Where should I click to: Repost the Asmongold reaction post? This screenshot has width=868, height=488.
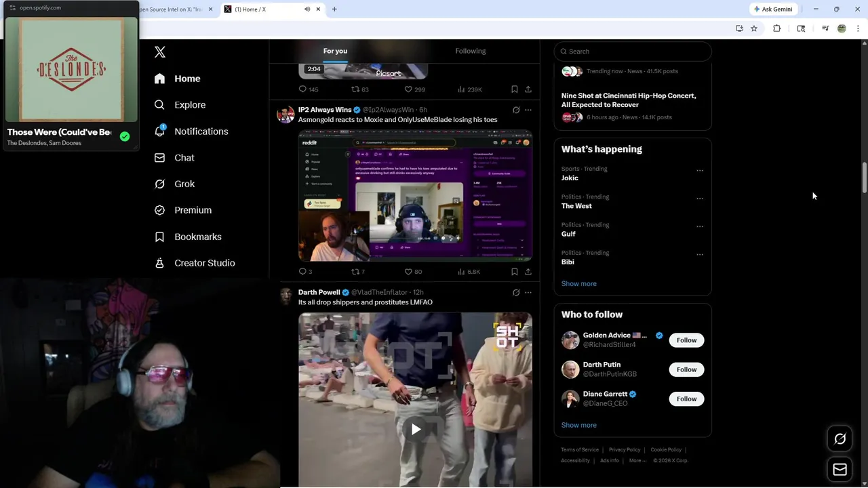[358, 272]
